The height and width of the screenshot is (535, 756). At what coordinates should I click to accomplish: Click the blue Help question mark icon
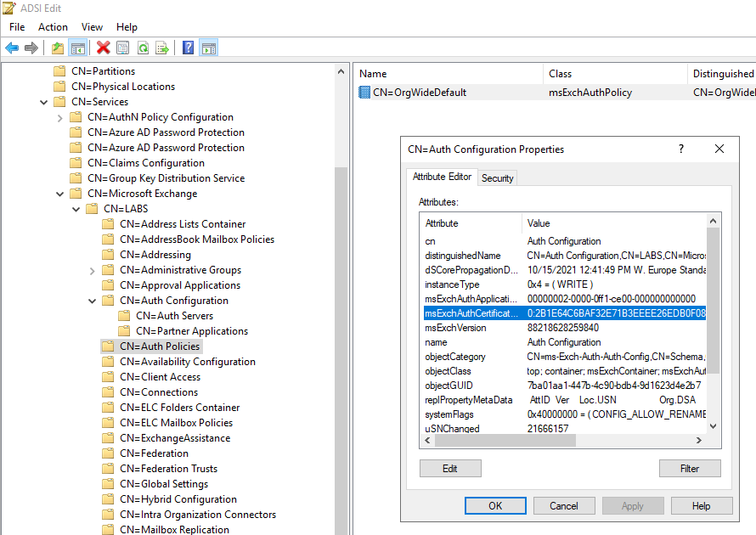click(188, 48)
